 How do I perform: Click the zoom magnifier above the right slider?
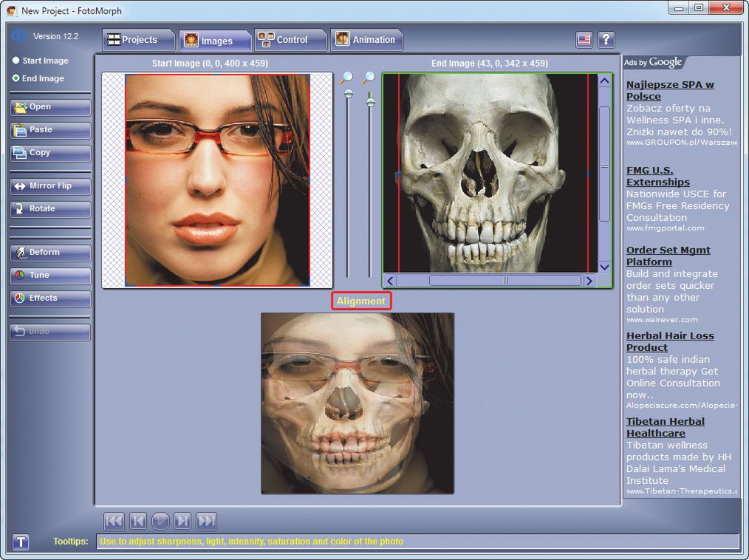pos(369,77)
